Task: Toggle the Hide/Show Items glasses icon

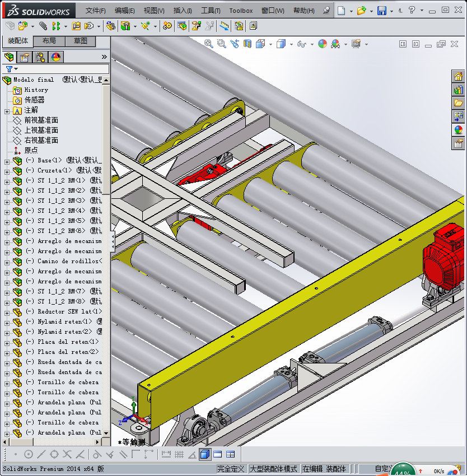Action: (302, 44)
